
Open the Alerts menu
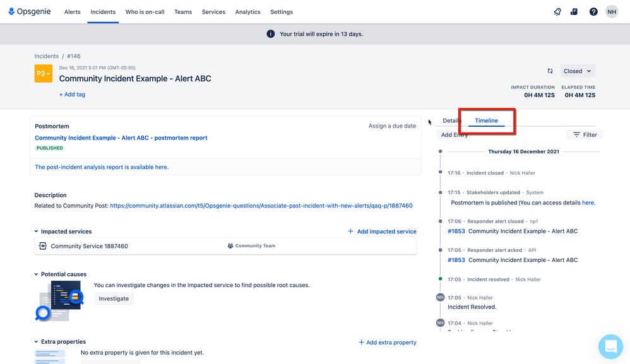click(x=73, y=12)
